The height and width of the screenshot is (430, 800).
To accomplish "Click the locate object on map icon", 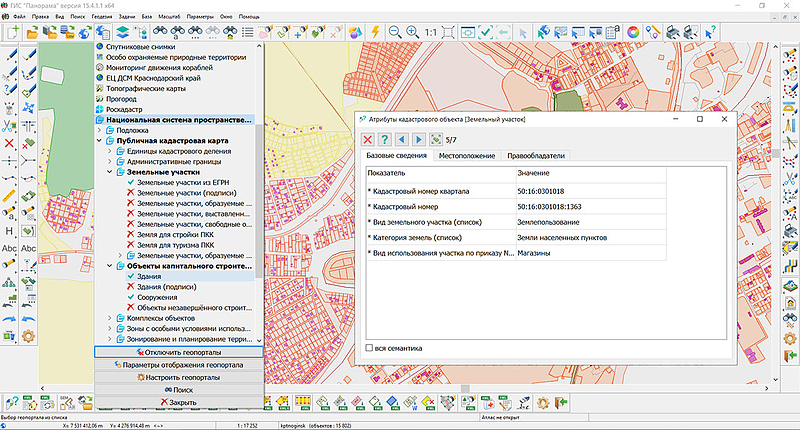I will (x=435, y=139).
